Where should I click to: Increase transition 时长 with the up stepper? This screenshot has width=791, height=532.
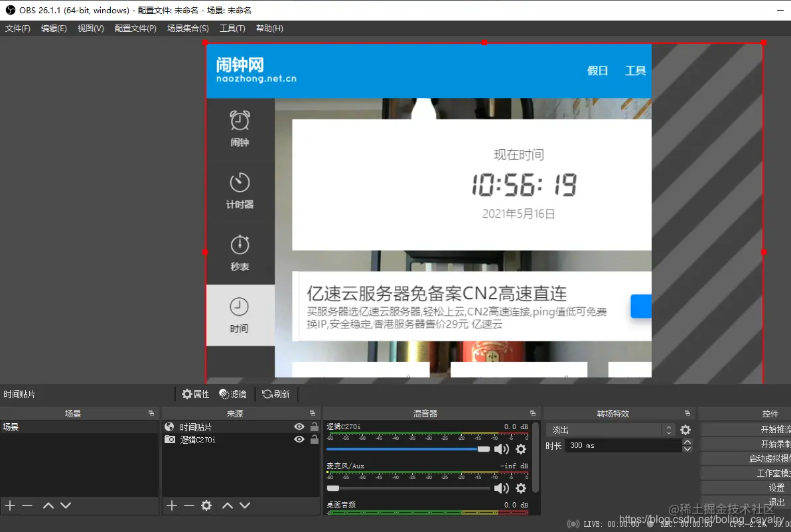686,442
